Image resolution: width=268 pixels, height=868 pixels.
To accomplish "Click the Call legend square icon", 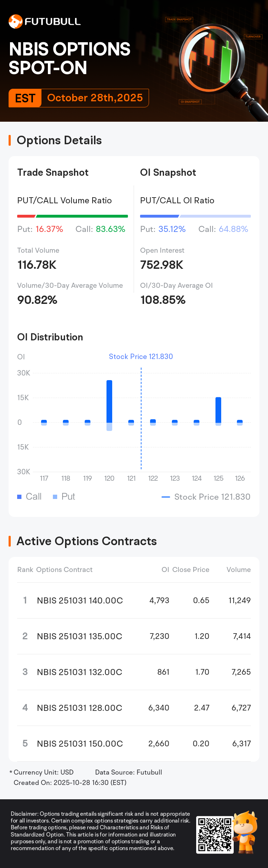I will pos(20,497).
